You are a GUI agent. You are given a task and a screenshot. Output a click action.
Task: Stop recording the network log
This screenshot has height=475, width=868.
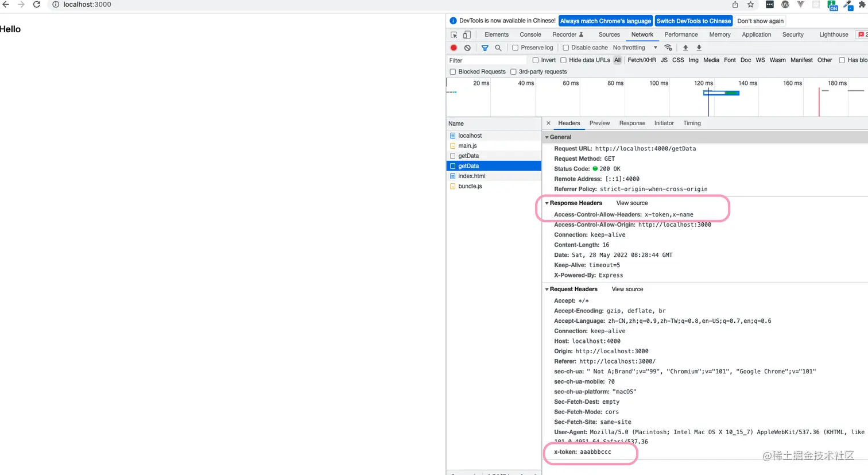[454, 48]
